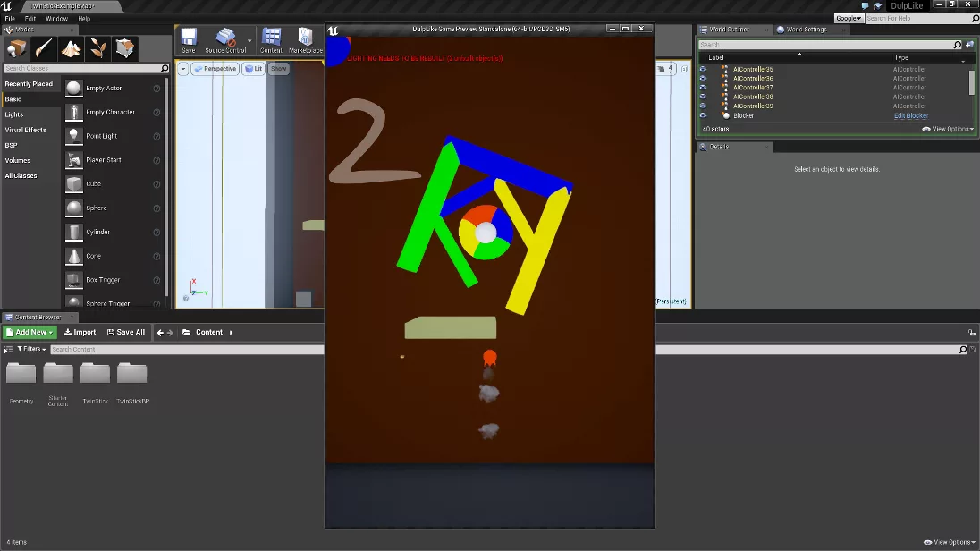Go back in Content Browser history
Viewport: 980px width, 551px height.
click(161, 333)
